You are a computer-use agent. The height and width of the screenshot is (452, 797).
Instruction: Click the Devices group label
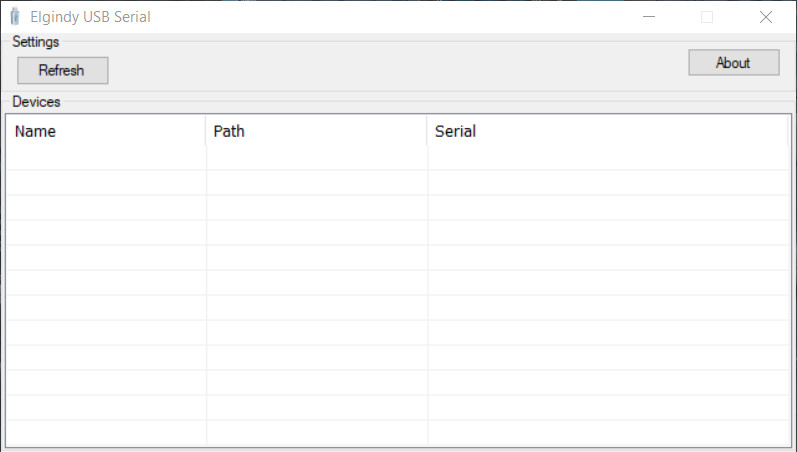click(36, 102)
